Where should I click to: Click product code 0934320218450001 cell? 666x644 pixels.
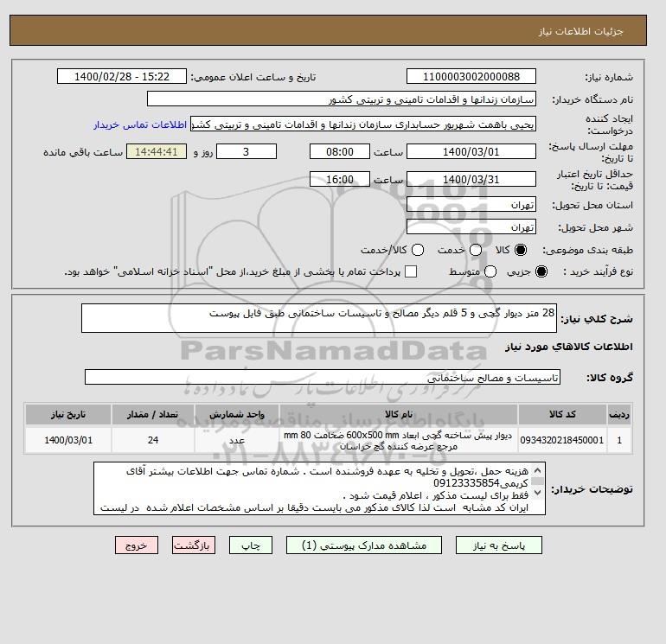(x=562, y=440)
